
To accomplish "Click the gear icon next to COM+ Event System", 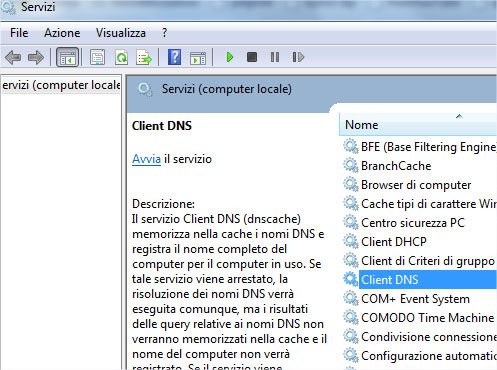I will point(351,299).
